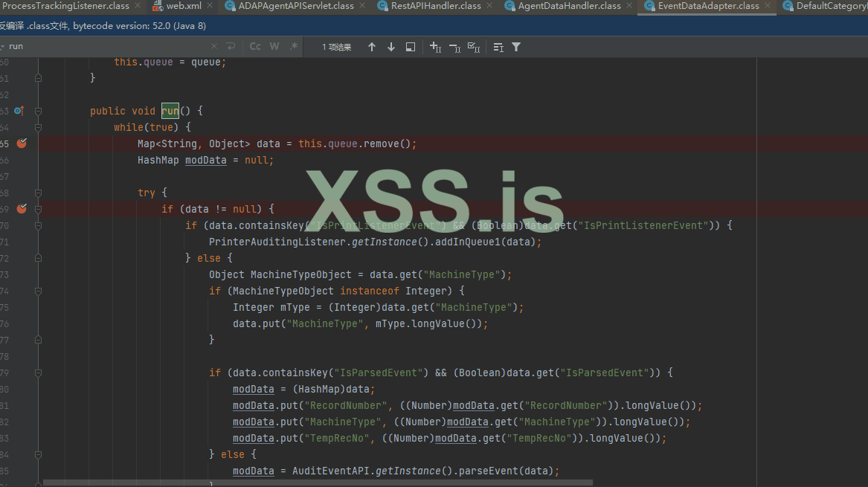Screen dimensions: 868x487
Task: Go to previous search occurrence
Action: 372,47
